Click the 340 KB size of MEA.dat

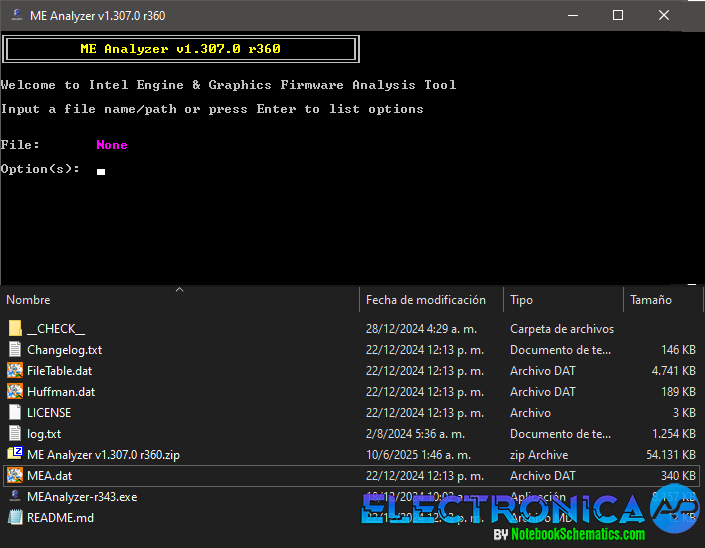[x=678, y=476]
